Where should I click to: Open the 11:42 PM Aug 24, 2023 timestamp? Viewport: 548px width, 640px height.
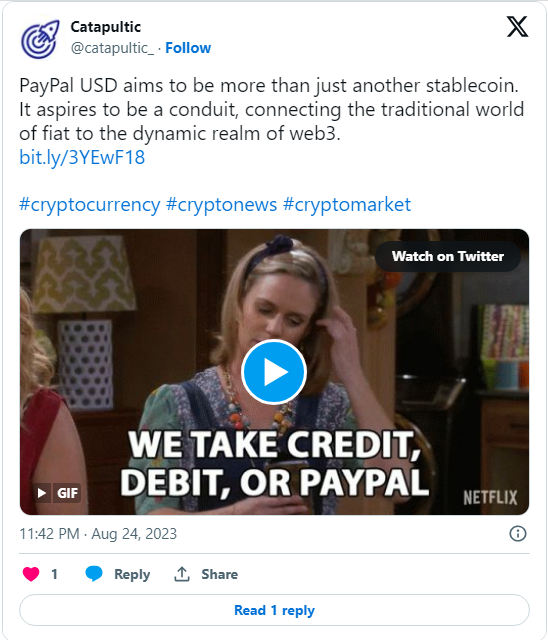(x=98, y=534)
